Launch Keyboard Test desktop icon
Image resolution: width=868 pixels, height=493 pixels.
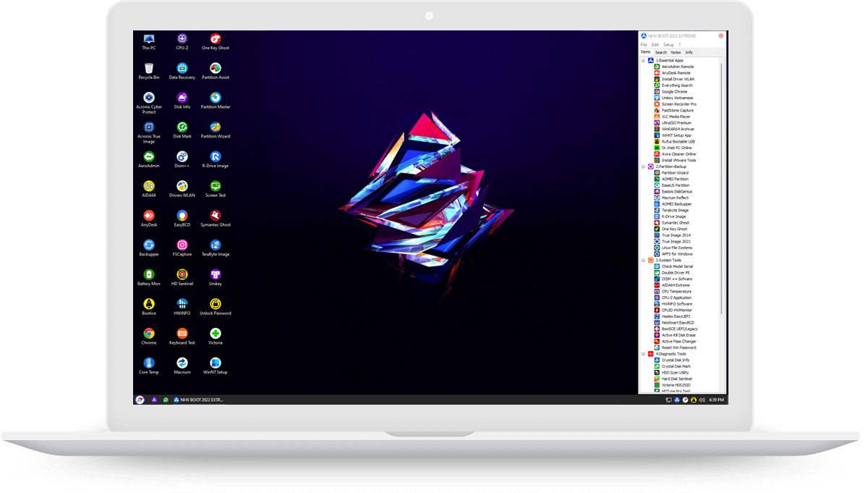click(x=182, y=336)
